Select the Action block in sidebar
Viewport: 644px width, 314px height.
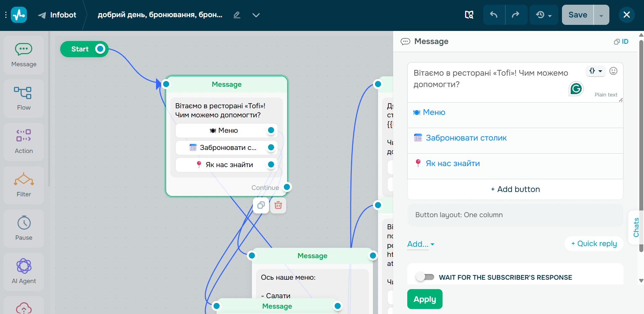click(24, 142)
